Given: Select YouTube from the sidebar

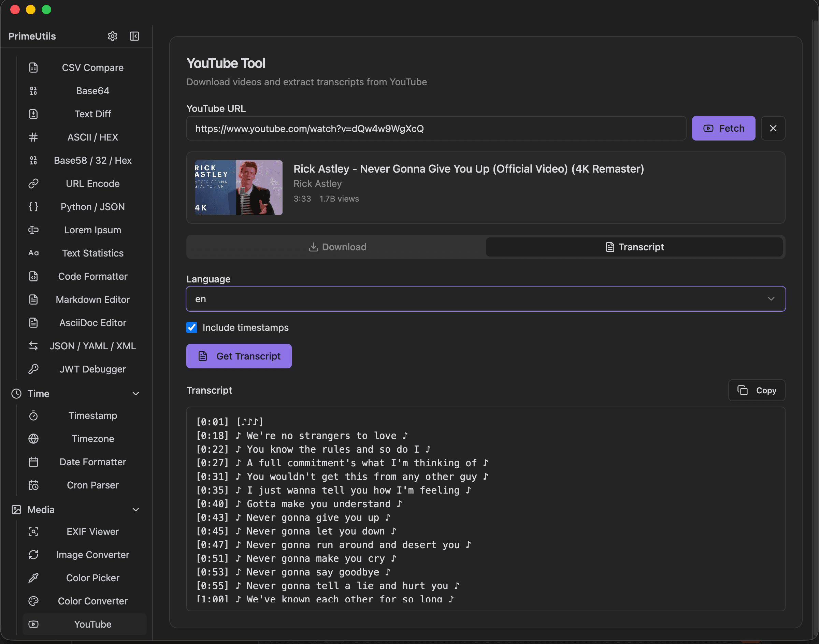Looking at the screenshot, I should pyautogui.click(x=92, y=624).
